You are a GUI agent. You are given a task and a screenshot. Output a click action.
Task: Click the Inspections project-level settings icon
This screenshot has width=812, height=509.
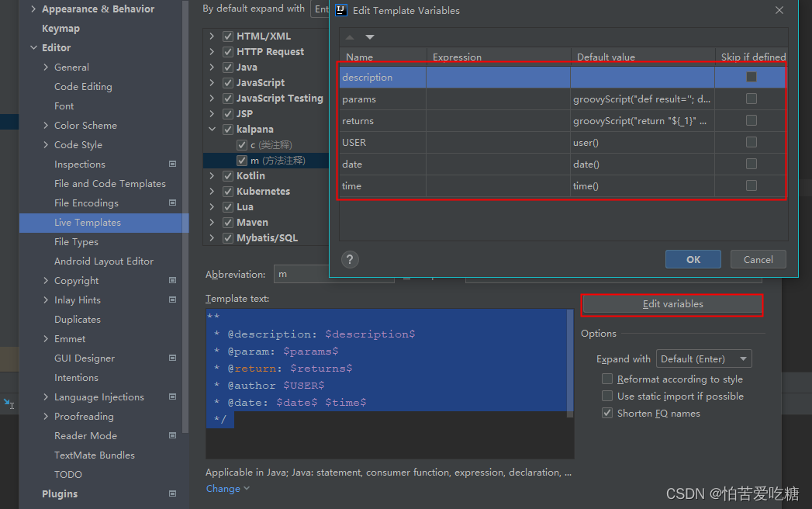[172, 164]
